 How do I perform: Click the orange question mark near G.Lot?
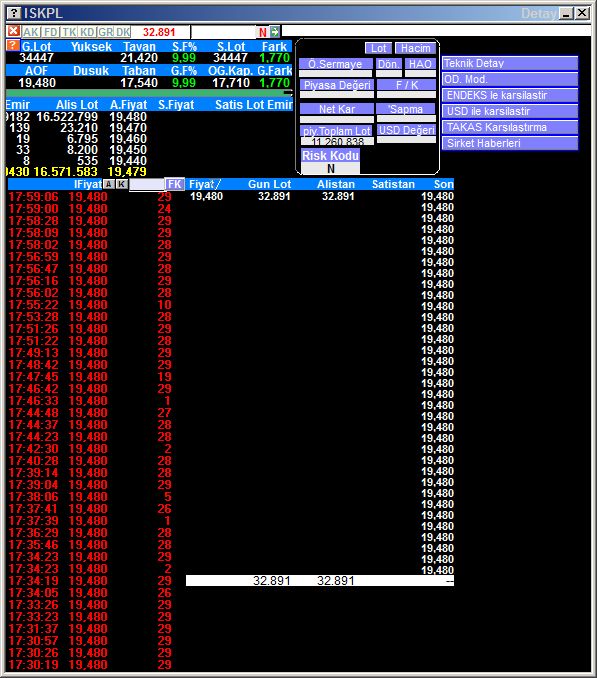pyautogui.click(x=13, y=45)
